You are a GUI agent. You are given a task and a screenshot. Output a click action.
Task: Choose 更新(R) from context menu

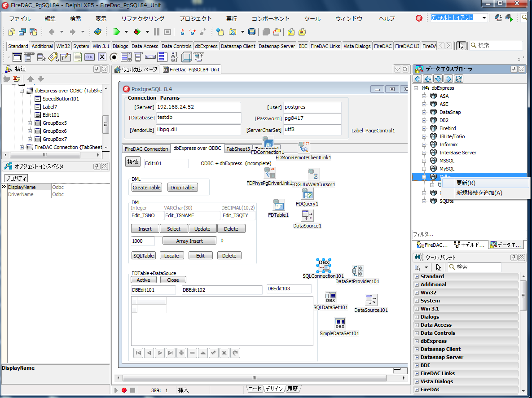(485, 183)
